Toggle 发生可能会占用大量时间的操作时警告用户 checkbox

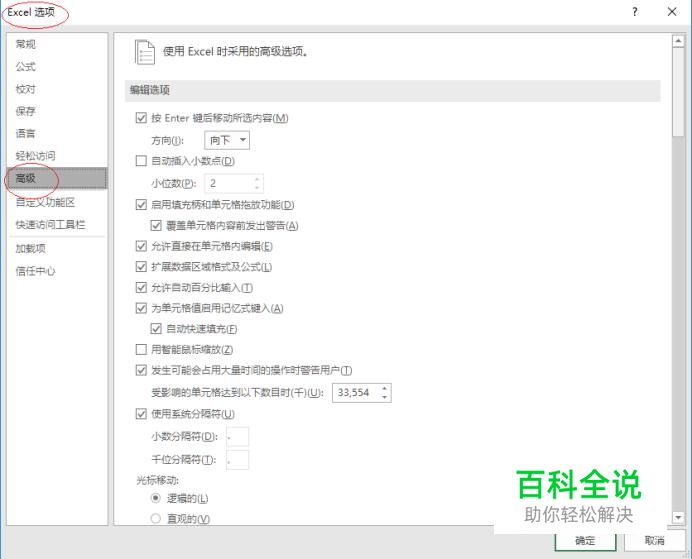[x=141, y=370]
